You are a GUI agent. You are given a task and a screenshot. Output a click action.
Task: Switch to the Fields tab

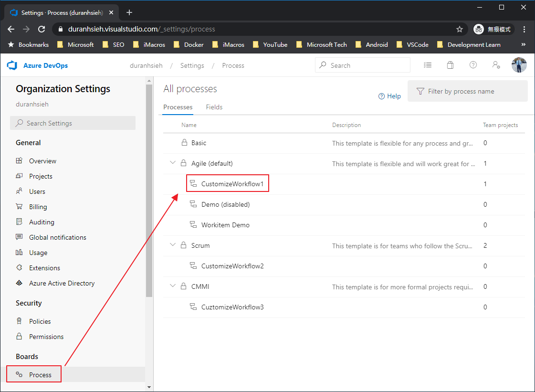click(x=214, y=107)
